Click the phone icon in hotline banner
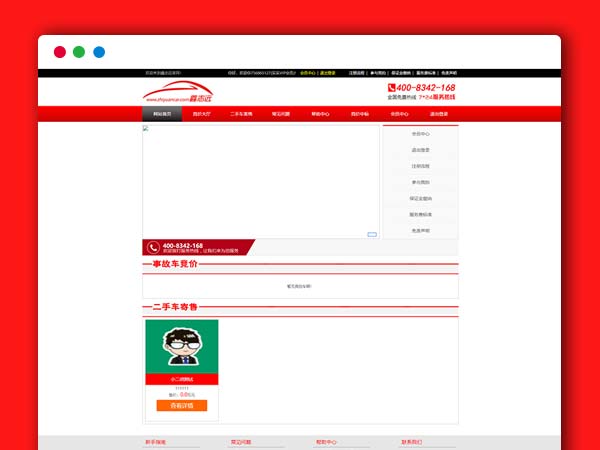This screenshot has height=450, width=600. coord(153,247)
